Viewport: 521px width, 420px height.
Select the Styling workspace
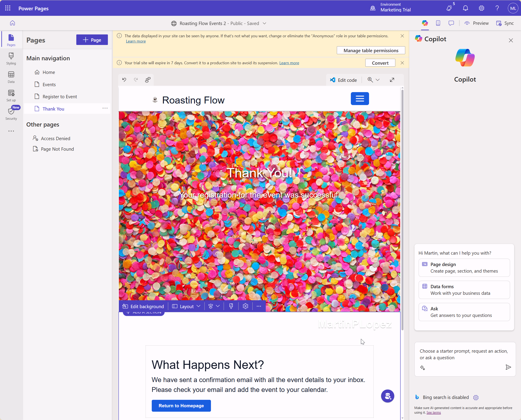(x=11, y=59)
